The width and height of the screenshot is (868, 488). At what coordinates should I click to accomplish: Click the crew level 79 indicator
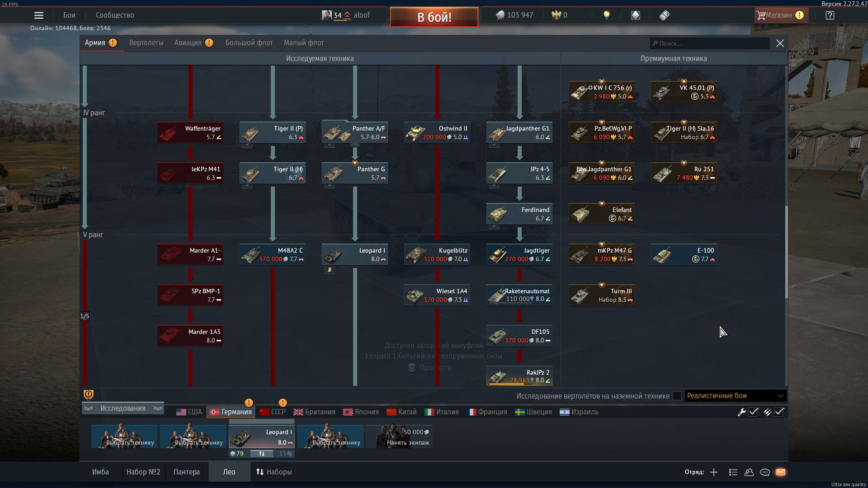(x=237, y=454)
